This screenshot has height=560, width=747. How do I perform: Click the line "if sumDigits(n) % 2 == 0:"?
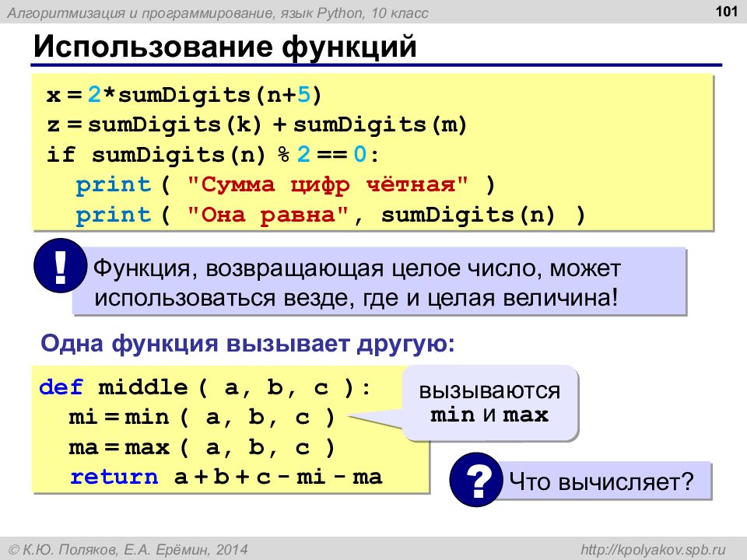click(x=212, y=155)
